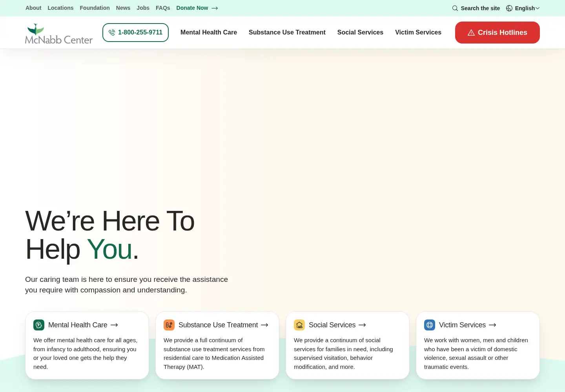Select the English language label
The height and width of the screenshot is (392, 565).
(525, 8)
